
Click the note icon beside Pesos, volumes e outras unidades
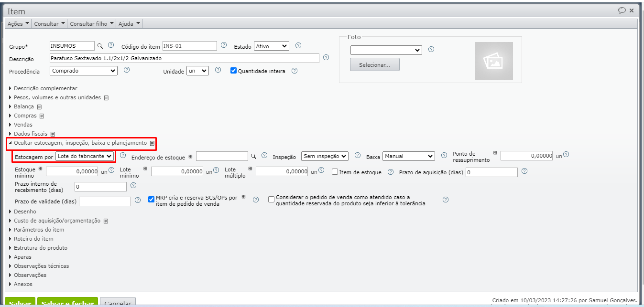click(106, 98)
